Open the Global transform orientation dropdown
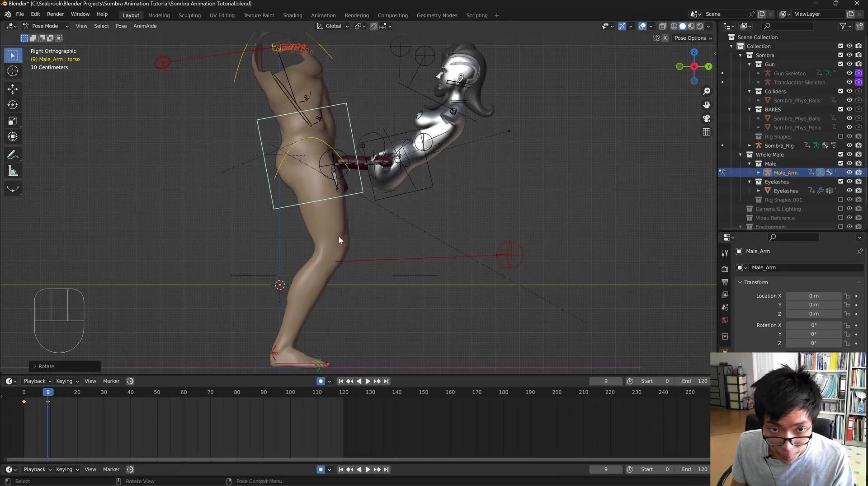The image size is (868, 486). pyautogui.click(x=333, y=26)
